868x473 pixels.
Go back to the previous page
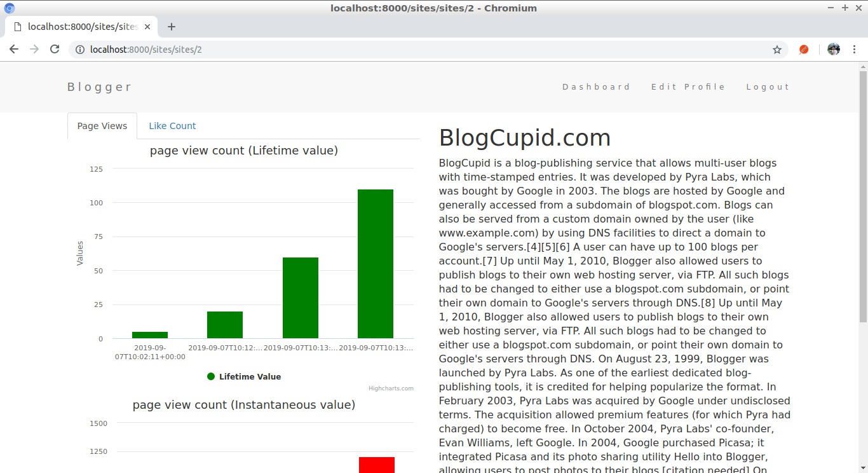tap(14, 49)
